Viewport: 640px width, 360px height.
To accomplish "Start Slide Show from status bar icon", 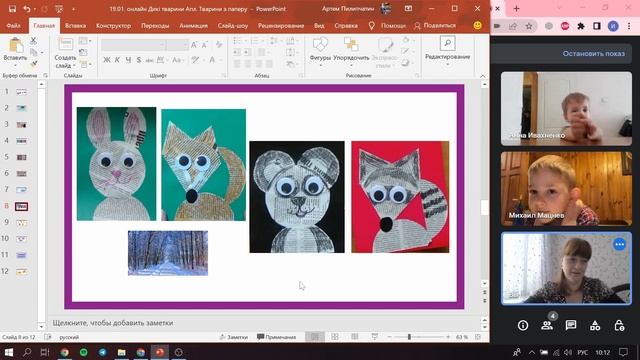I will pos(374,337).
